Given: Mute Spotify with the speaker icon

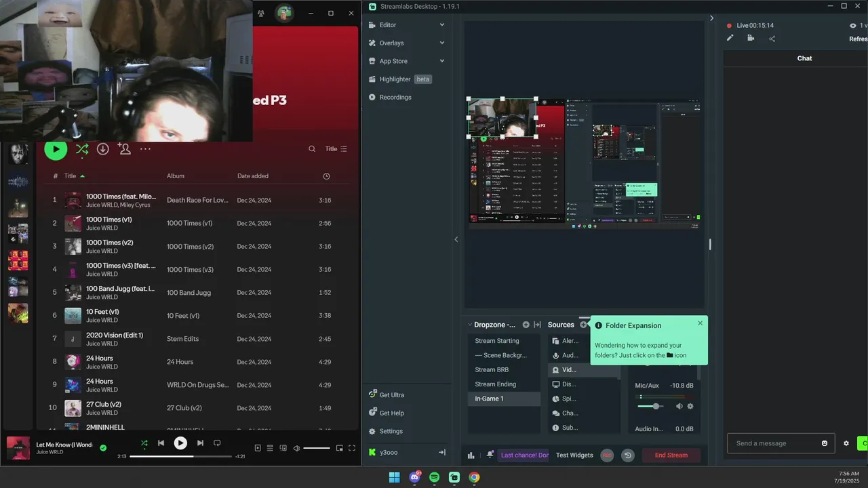Looking at the screenshot, I should (296, 448).
